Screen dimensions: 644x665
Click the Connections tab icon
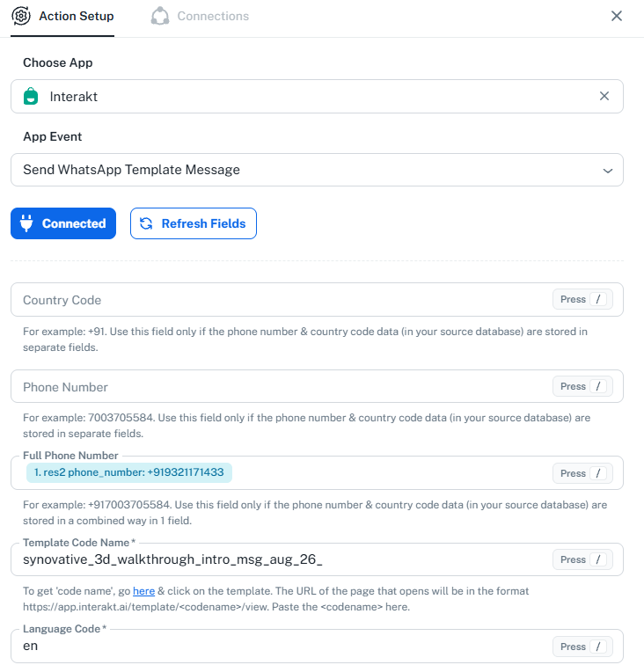(160, 16)
